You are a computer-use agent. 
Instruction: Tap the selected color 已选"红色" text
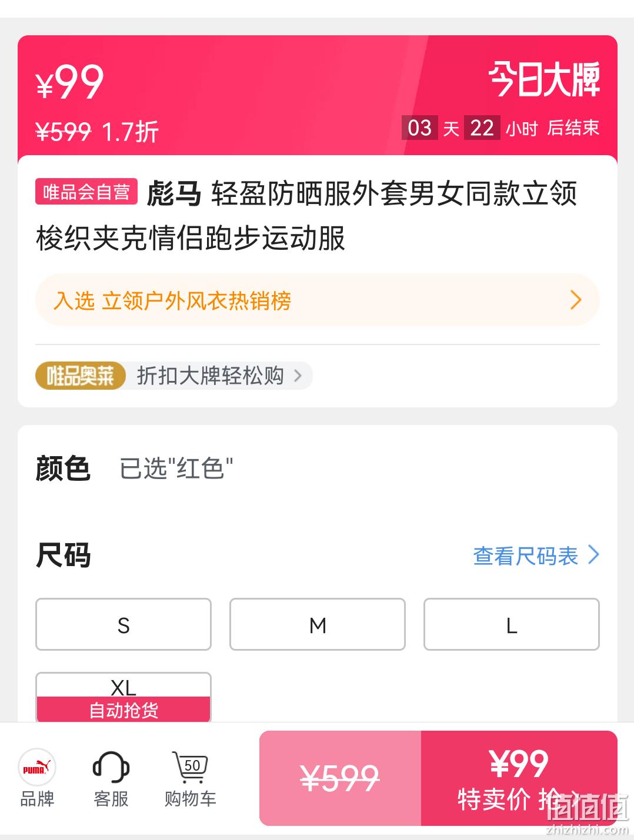[176, 468]
